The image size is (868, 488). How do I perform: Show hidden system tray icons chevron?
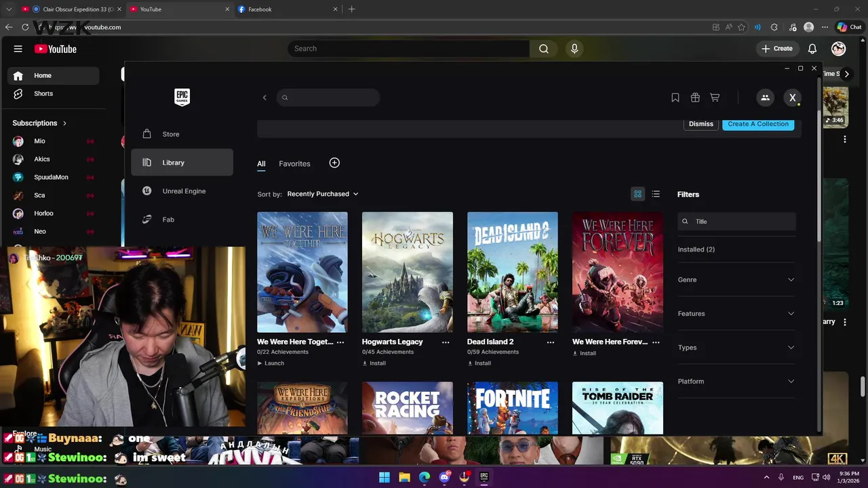point(766,477)
